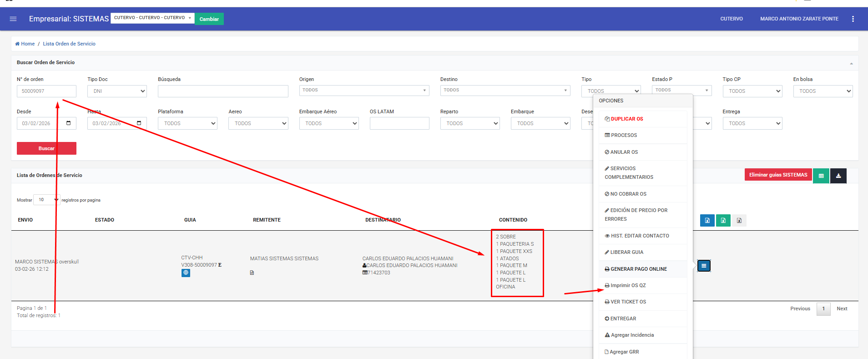Choose DUPLICAR OS in options menu
Viewport: 868px width, 359px height.
point(626,119)
